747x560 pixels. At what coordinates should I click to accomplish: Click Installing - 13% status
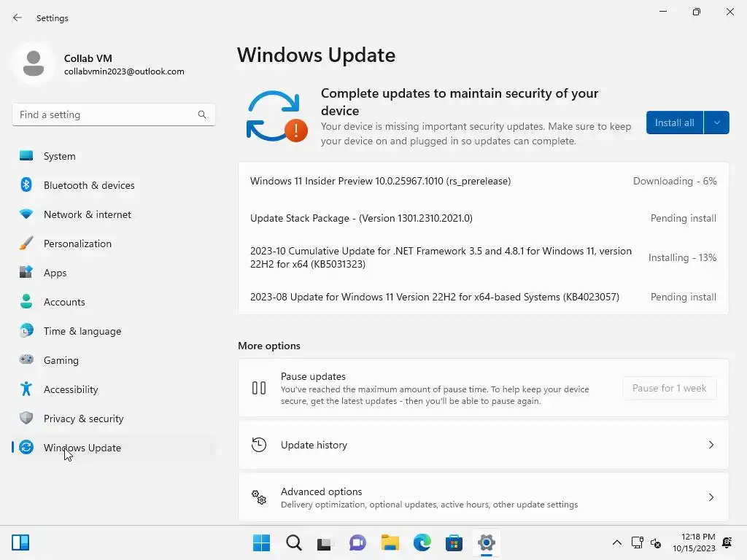682,257
